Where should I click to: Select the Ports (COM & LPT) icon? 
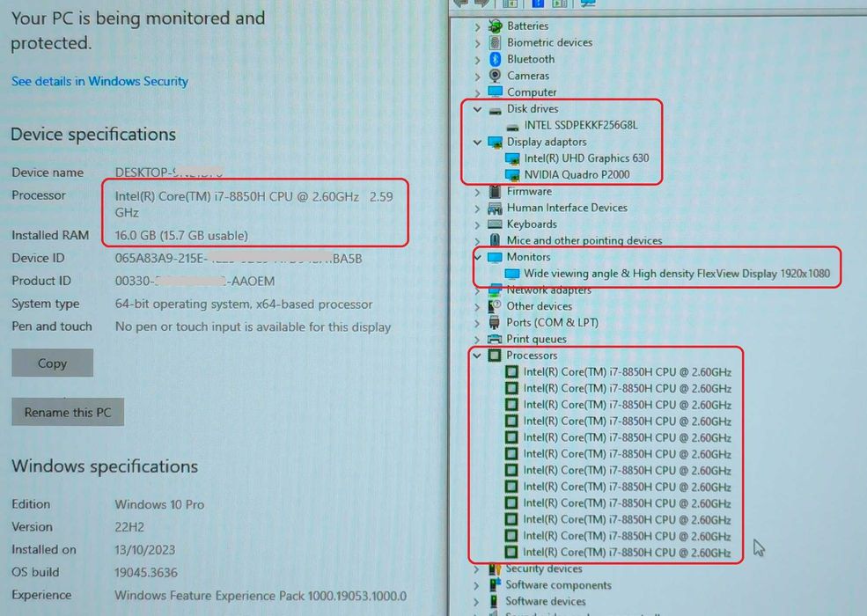click(x=495, y=323)
